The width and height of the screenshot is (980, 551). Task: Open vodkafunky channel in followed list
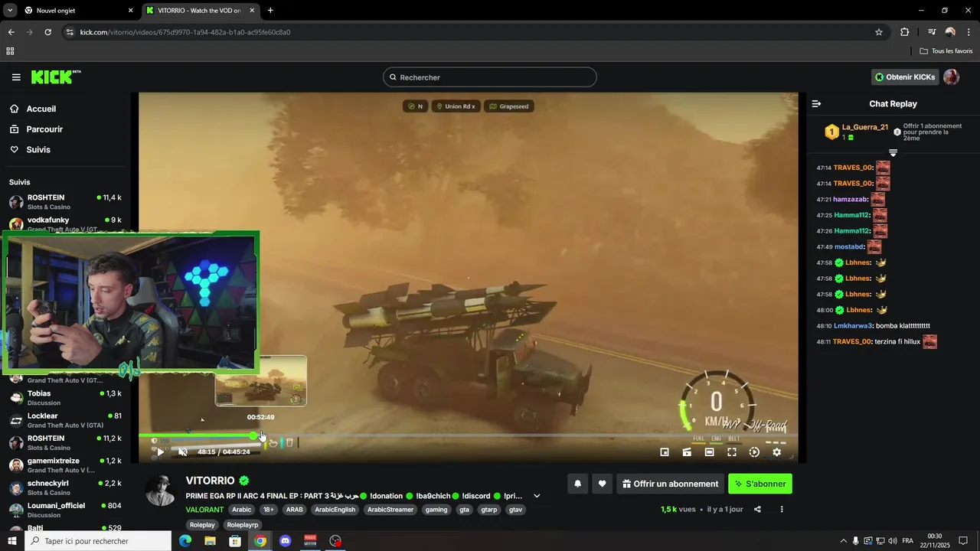tap(65, 223)
